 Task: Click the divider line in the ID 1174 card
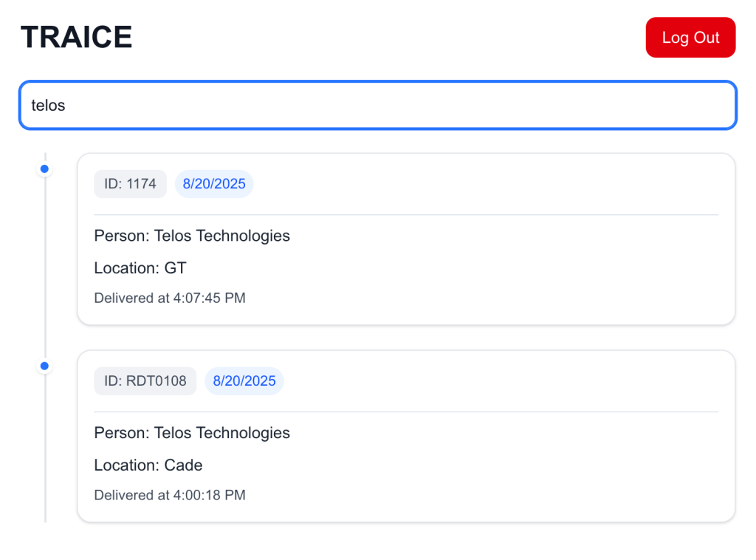pyautogui.click(x=406, y=215)
